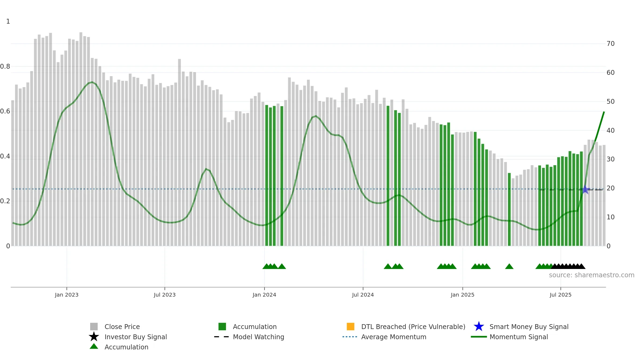Screen dimensions: 644x362
Task: Toggle the Close Price legend label
Action: 122,327
